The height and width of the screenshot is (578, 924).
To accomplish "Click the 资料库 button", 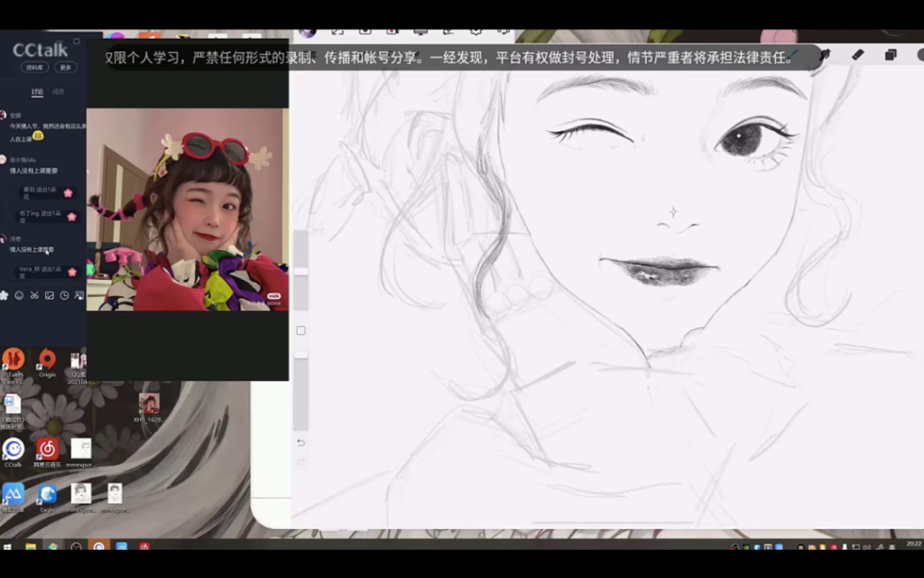I will (33, 68).
